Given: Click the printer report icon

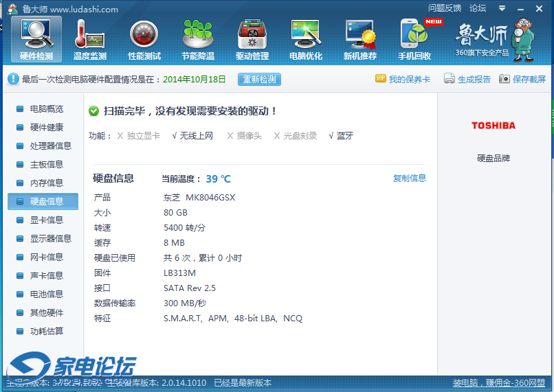Looking at the screenshot, I should click(449, 79).
